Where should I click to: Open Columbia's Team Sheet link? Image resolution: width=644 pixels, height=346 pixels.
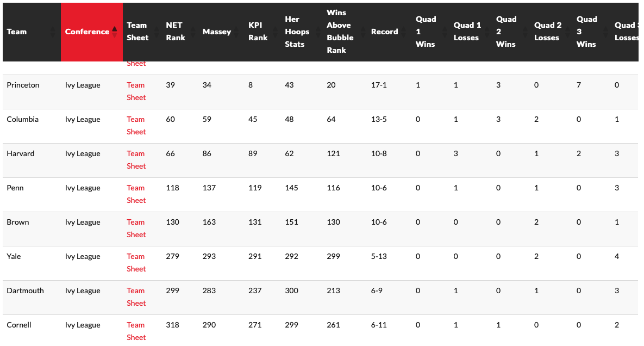(x=136, y=125)
